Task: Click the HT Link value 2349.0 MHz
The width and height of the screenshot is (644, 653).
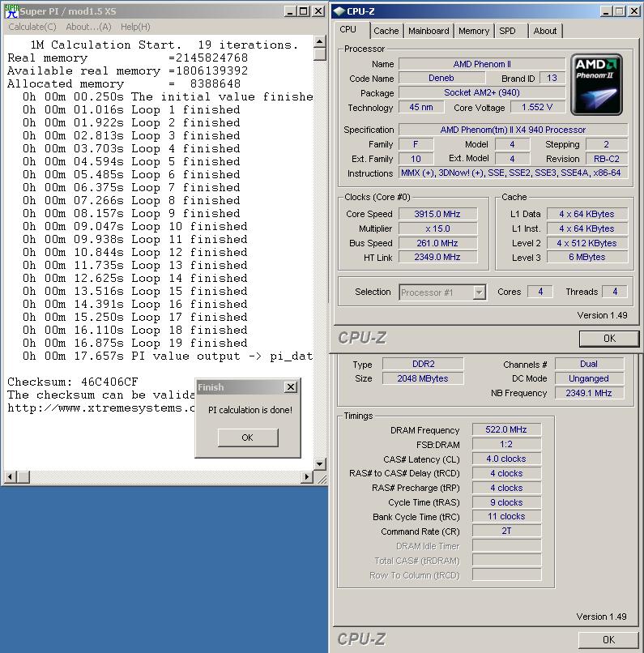Action: click(x=437, y=258)
